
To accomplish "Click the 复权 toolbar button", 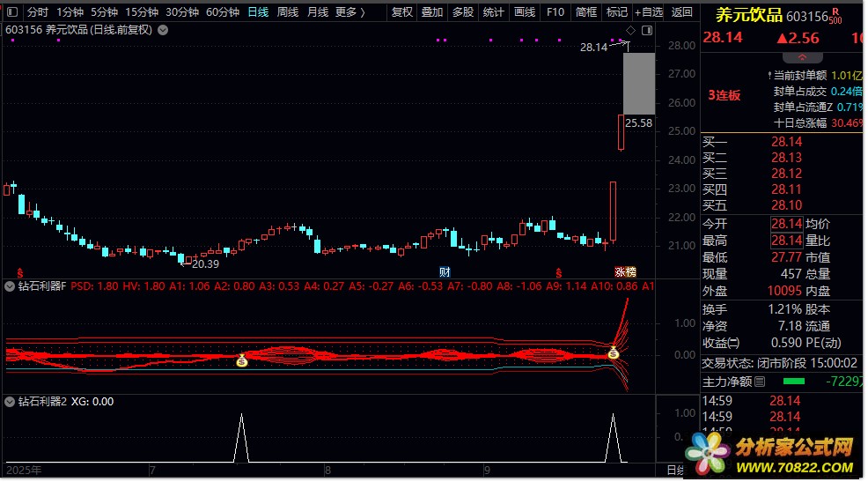I will pyautogui.click(x=401, y=12).
